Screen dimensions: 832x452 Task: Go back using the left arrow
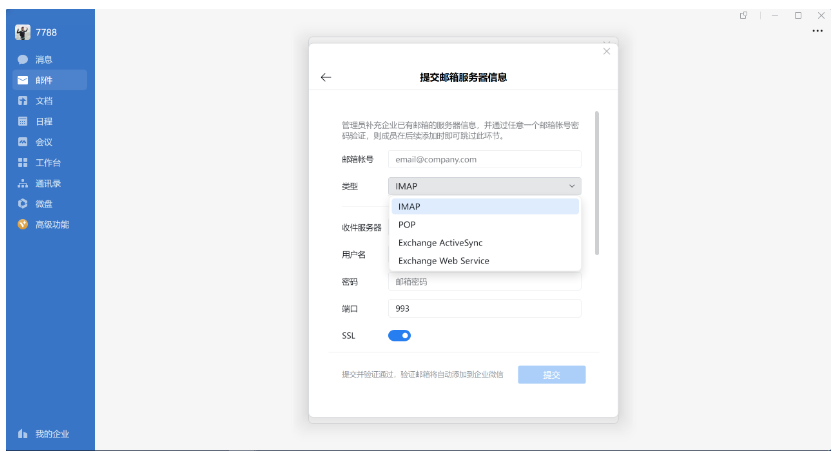pos(326,77)
